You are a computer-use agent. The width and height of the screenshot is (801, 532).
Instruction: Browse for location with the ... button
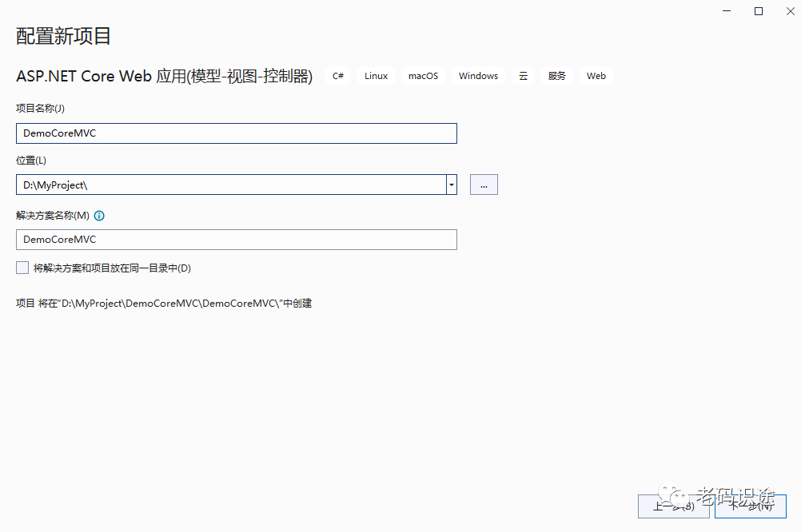[484, 185]
